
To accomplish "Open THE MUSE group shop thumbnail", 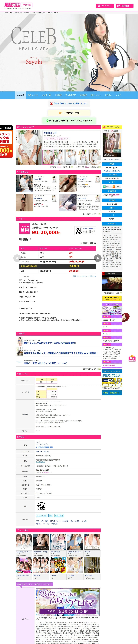I will (x=75, y=565).
